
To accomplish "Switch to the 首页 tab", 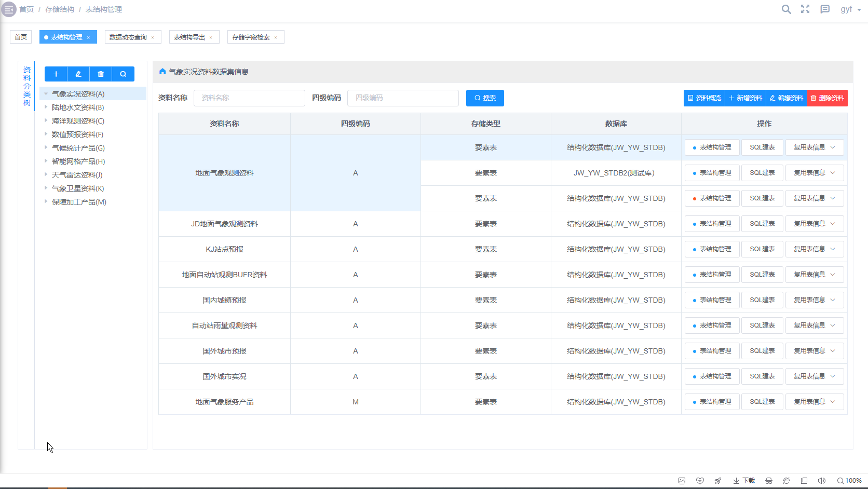I will click(21, 37).
